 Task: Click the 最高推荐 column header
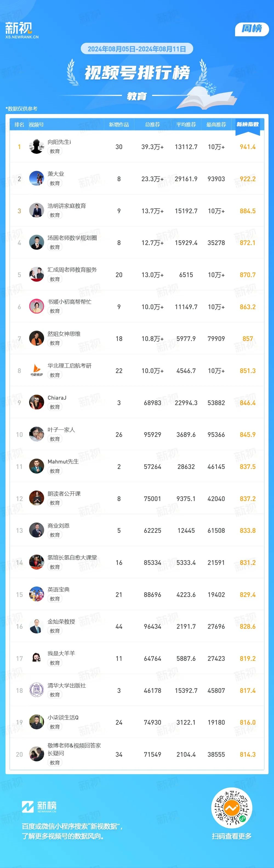click(216, 125)
